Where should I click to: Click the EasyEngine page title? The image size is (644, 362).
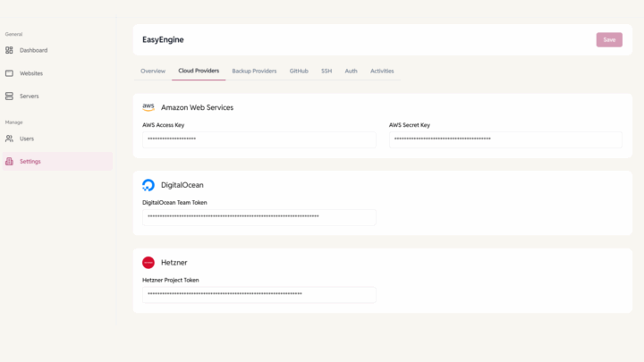(x=163, y=40)
